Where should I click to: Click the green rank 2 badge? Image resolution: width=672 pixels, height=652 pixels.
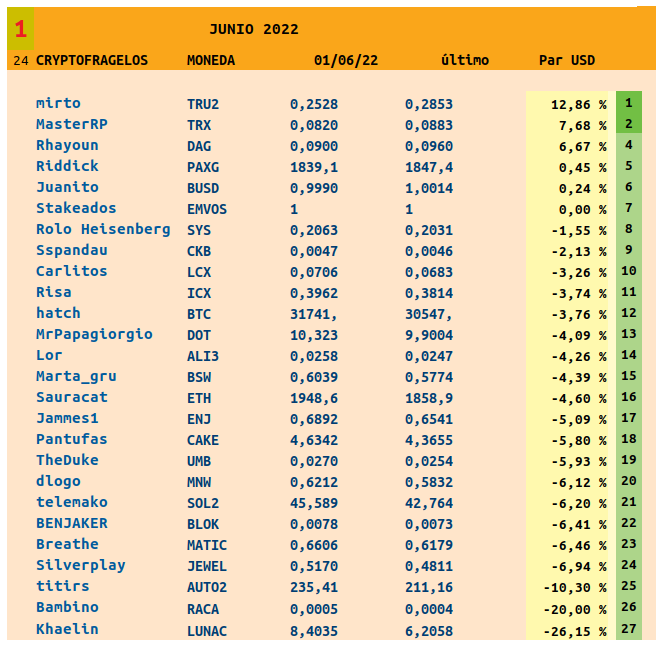click(628, 124)
